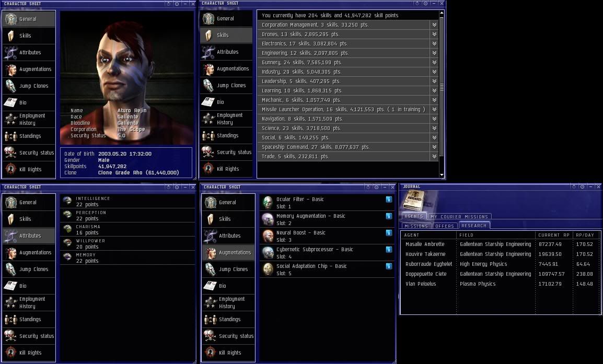
Task: Switch to the Agents tab in Journal
Action: tap(414, 216)
